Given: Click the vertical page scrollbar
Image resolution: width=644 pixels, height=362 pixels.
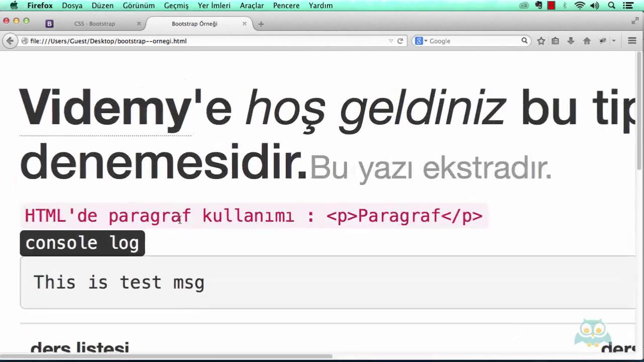Looking at the screenshot, I should point(640,111).
